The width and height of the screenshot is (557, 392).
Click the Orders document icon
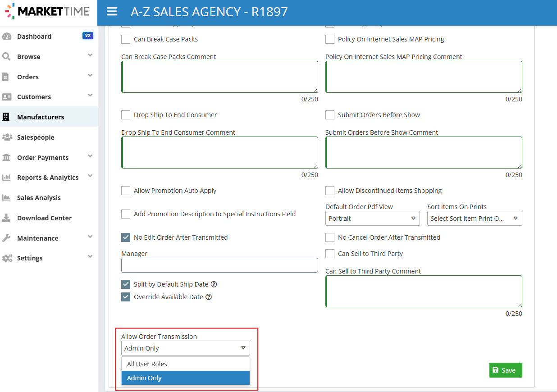click(x=6, y=77)
